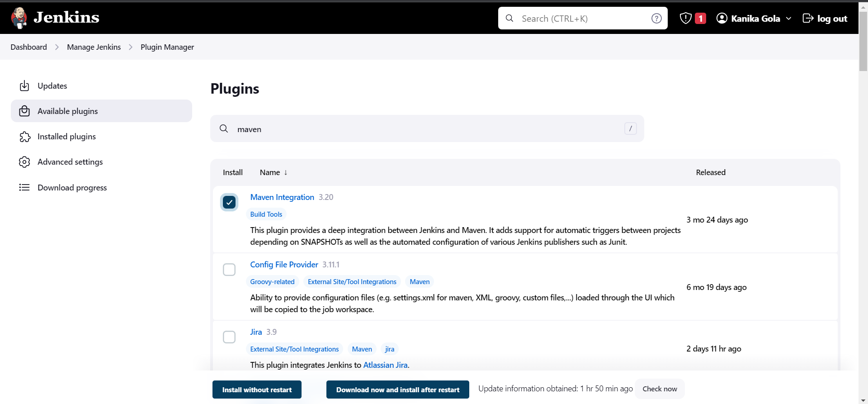
Task: Click the Maven tag under Jira
Action: click(x=362, y=349)
